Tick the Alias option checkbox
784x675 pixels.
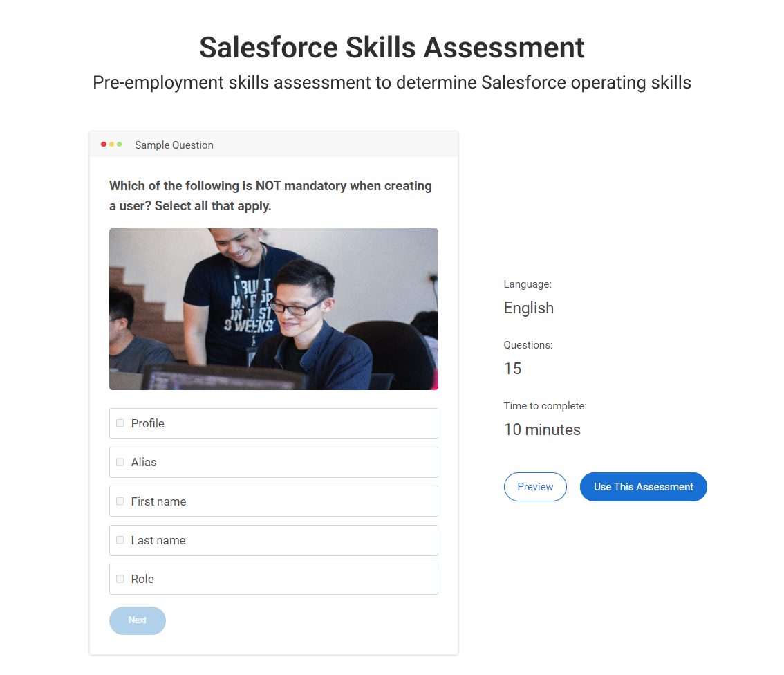pyautogui.click(x=120, y=462)
